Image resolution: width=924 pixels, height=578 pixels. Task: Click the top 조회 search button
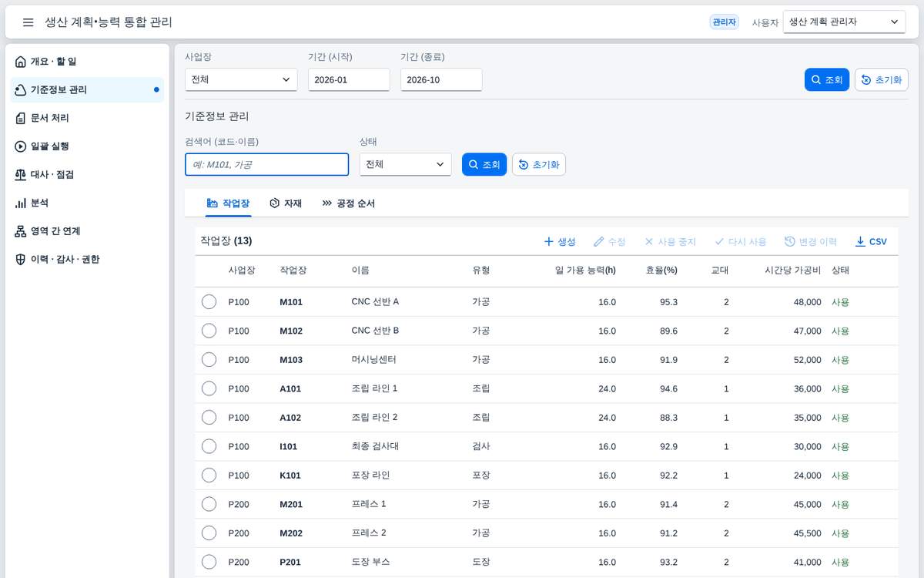[x=827, y=80]
